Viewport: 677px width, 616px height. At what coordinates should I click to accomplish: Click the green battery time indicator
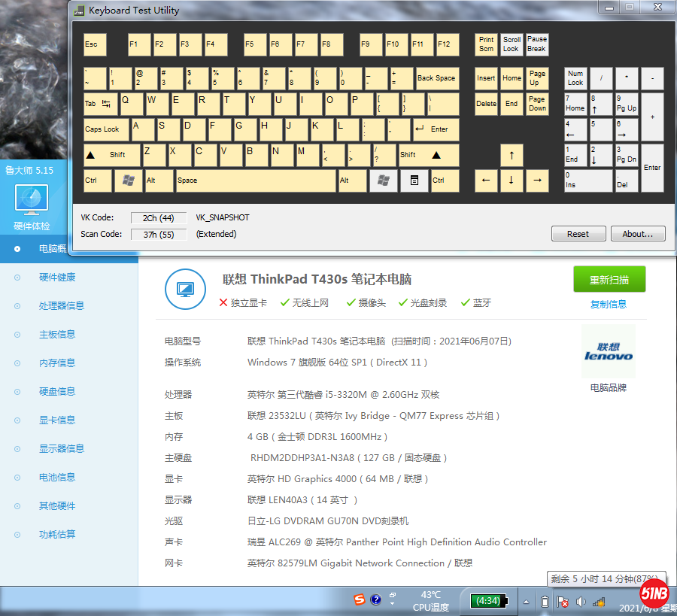click(487, 601)
